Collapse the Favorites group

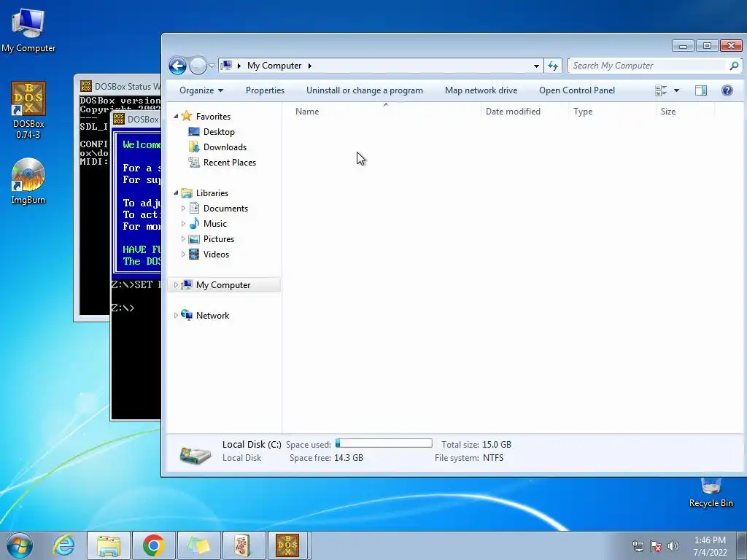[176, 116]
